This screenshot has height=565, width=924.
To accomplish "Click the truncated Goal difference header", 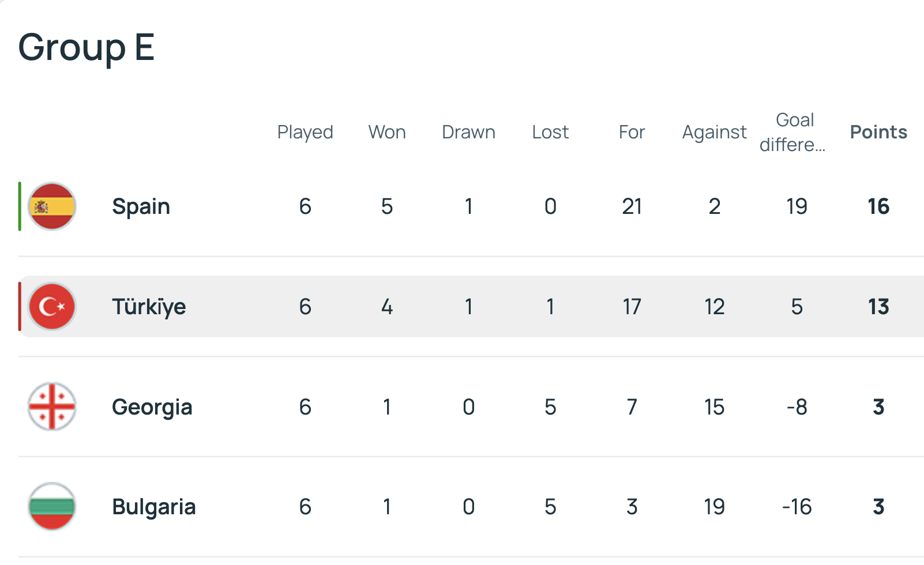I will [794, 132].
